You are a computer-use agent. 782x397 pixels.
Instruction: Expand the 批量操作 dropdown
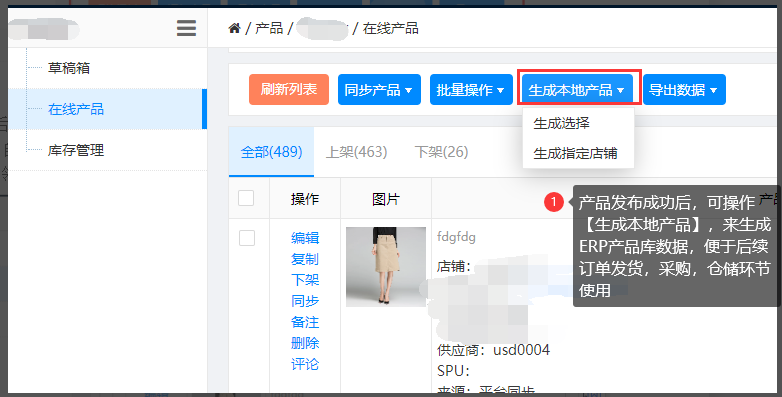pyautogui.click(x=471, y=89)
